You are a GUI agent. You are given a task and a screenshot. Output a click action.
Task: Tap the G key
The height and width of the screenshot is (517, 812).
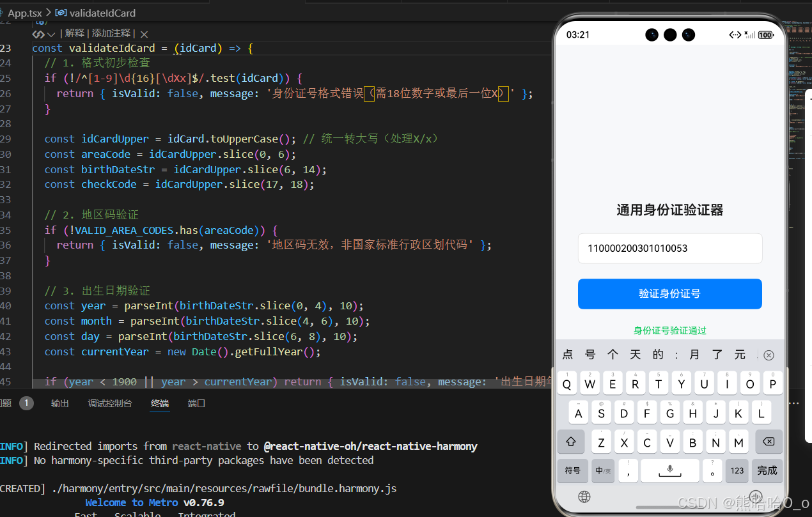point(669,413)
